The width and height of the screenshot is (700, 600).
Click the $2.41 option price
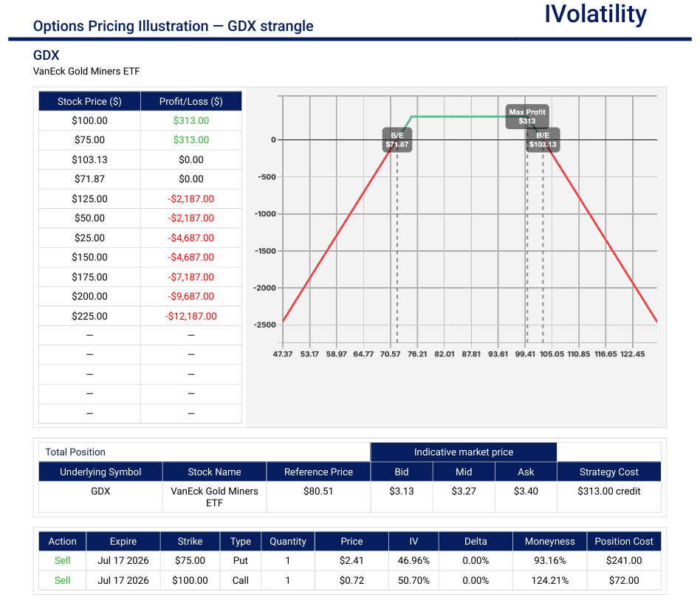pos(351,560)
